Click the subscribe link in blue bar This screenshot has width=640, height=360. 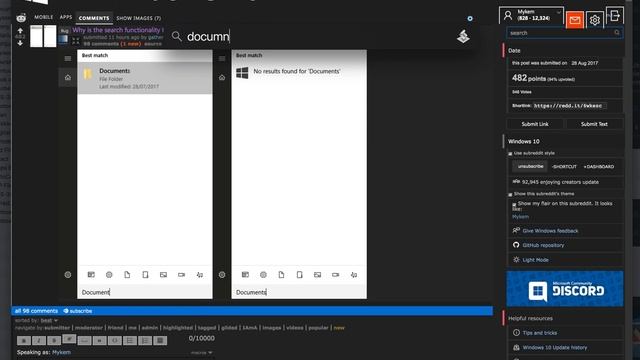78,311
